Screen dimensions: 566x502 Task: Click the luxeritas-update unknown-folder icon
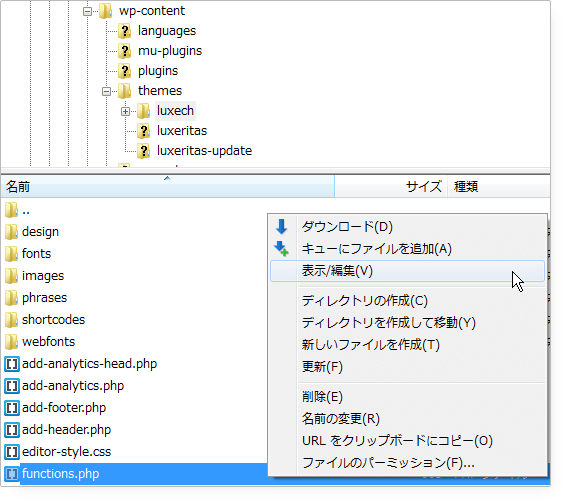click(x=144, y=151)
